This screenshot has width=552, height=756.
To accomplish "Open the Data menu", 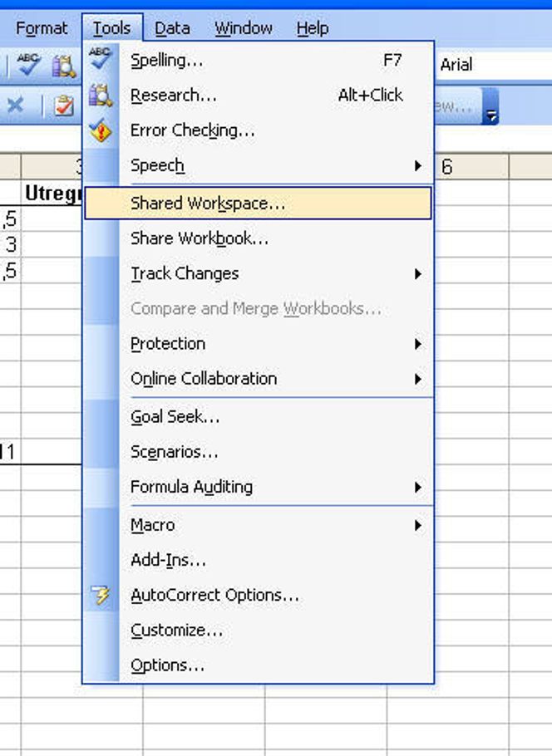I will 172,28.
